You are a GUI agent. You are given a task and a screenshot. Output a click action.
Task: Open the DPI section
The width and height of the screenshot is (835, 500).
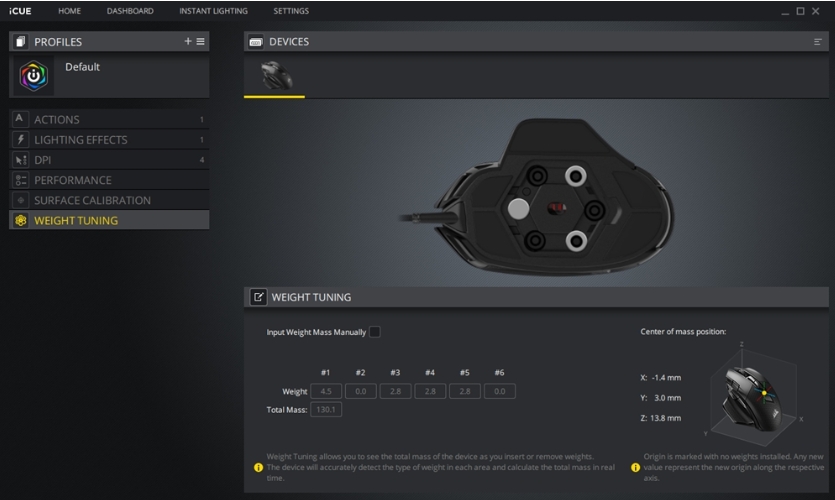coord(109,160)
